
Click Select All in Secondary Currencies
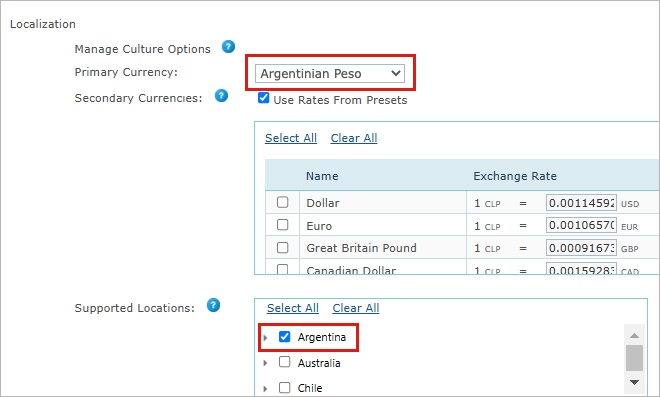(291, 138)
